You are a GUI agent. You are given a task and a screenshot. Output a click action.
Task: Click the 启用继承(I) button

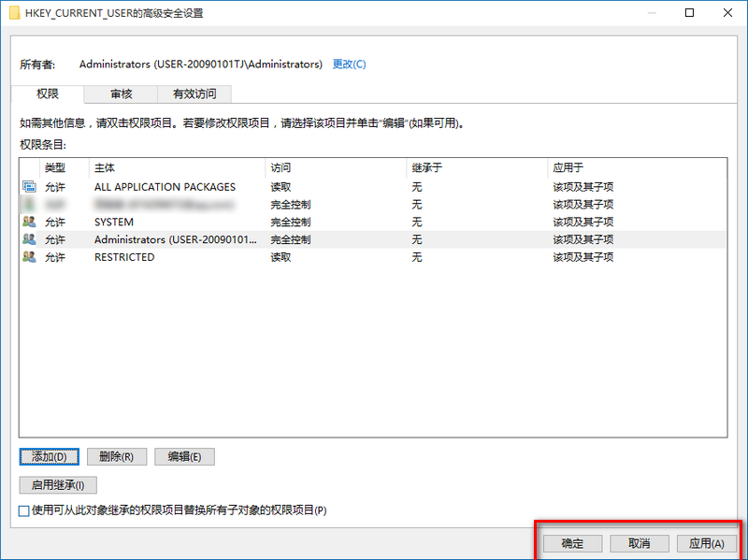57,484
